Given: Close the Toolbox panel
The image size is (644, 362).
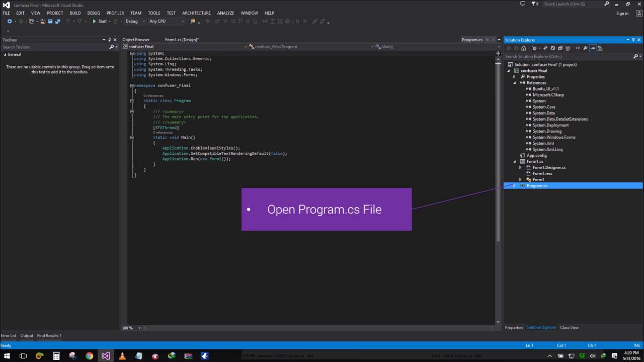Looking at the screenshot, I should point(115,40).
